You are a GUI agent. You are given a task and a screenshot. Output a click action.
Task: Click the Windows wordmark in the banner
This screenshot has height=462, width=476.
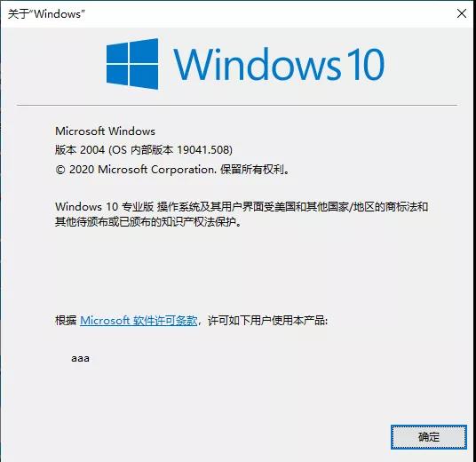tap(257, 64)
